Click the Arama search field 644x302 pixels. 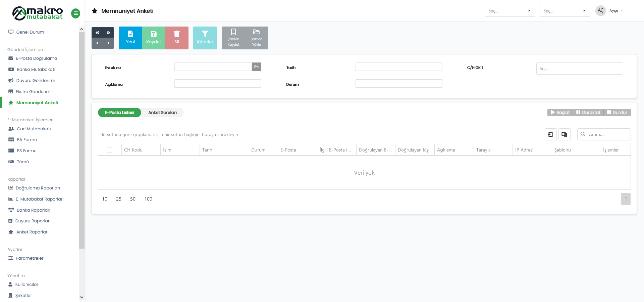click(608, 134)
